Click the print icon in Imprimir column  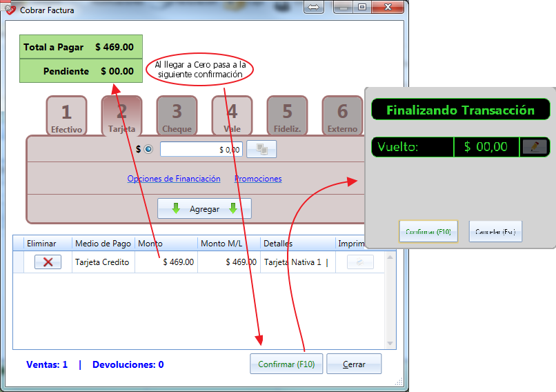pyautogui.click(x=360, y=262)
